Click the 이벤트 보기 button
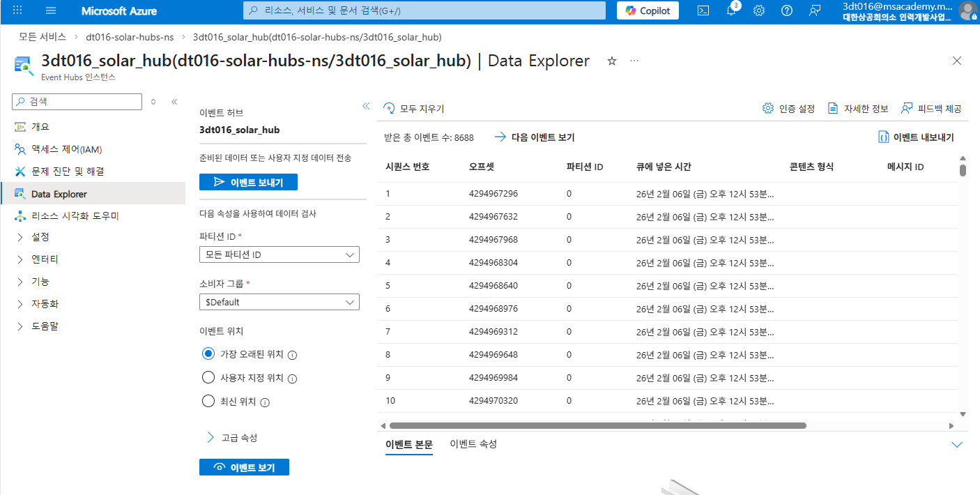The image size is (980, 495). pos(244,467)
